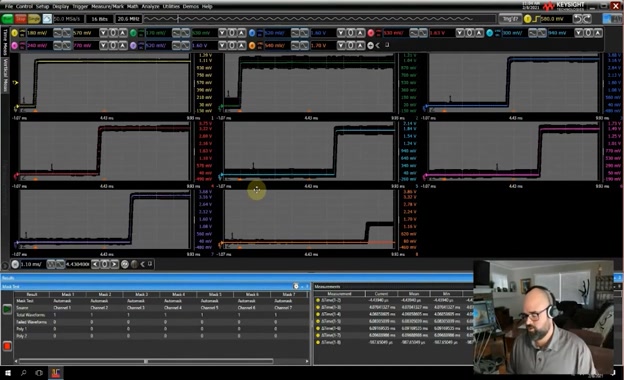Viewport: 624px width, 380px height.
Task: Open Windows Task View
Action: pyautogui.click(x=39, y=373)
